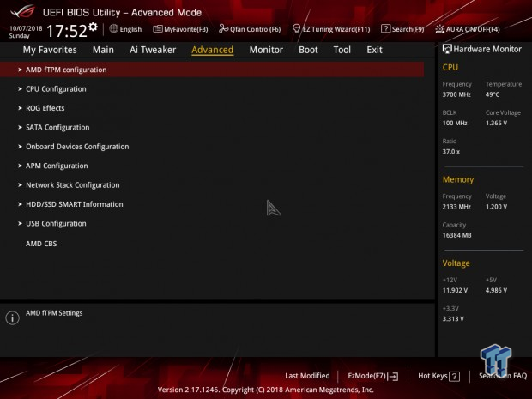The height and width of the screenshot is (399, 532).
Task: Open the Boot tab
Action: 308,50
